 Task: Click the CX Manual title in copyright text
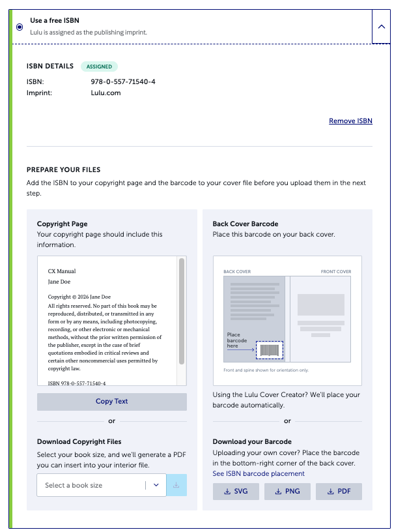[62, 271]
